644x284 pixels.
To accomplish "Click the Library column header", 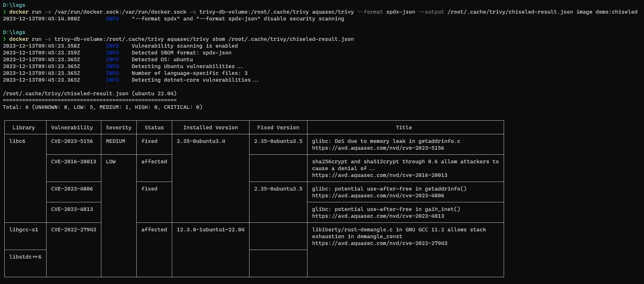I will 24,127.
